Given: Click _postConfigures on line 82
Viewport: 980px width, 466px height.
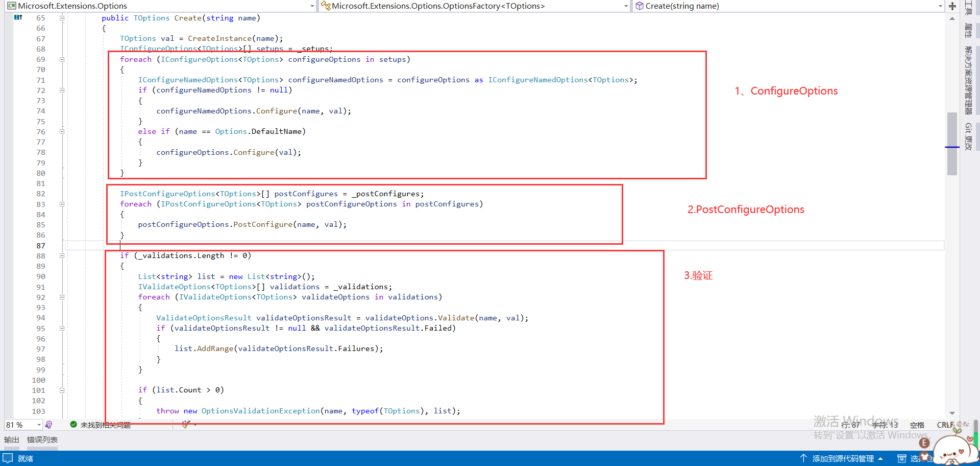Looking at the screenshot, I should click(386, 194).
